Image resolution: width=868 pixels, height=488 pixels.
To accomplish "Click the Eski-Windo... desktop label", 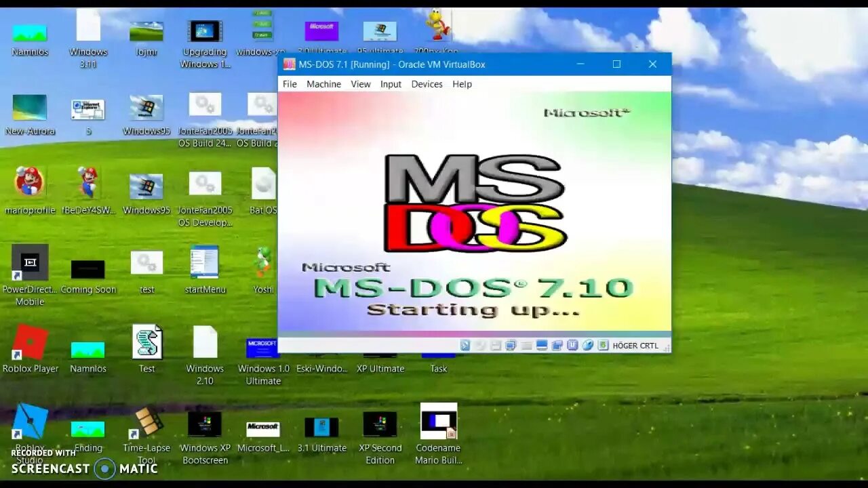I will [x=322, y=369].
